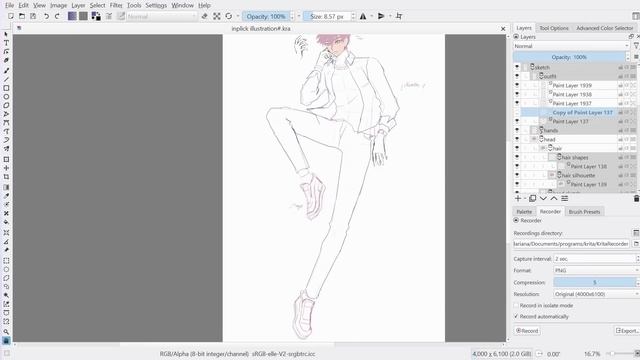This screenshot has height=360, width=640.
Task: Click the Compression slider
Action: pyautogui.click(x=595, y=282)
